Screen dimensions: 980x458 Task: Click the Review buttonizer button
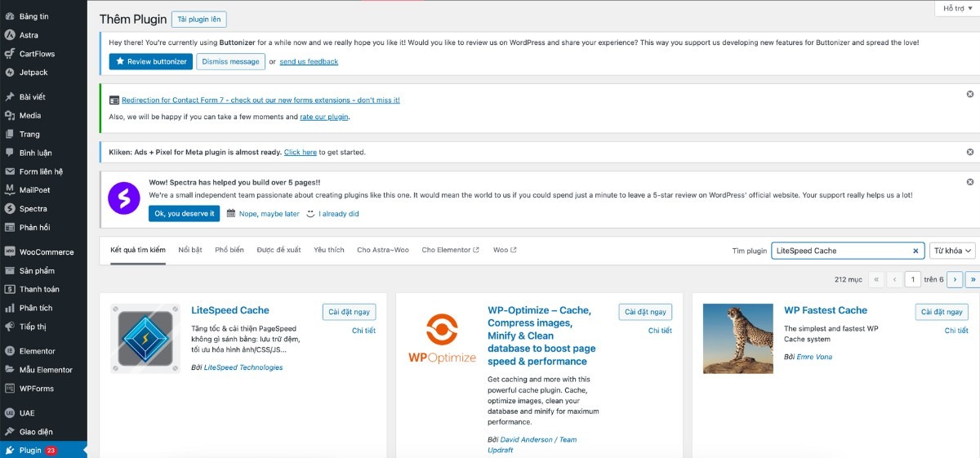tap(150, 61)
